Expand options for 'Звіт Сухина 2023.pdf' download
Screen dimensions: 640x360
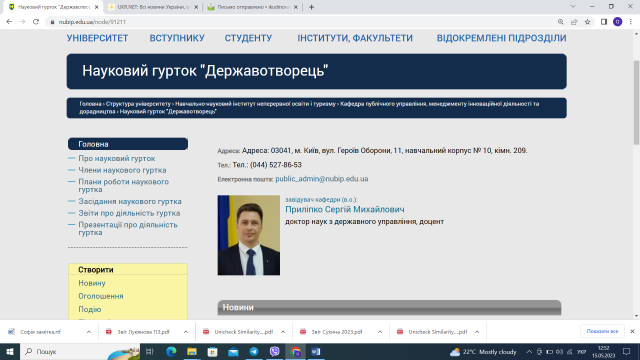tap(380, 332)
